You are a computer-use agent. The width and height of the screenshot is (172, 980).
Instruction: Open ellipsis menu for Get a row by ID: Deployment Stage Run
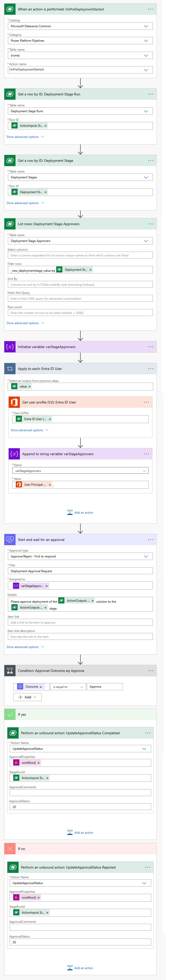151,94
